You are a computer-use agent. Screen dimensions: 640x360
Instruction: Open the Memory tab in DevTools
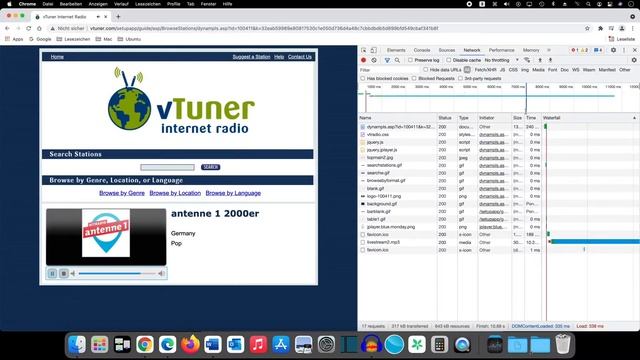point(531,50)
